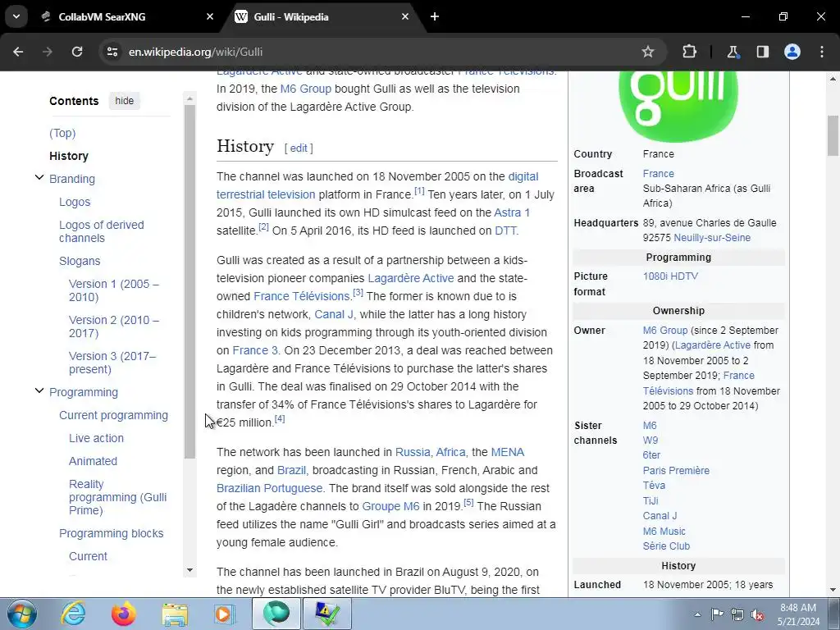This screenshot has height=630, width=840.
Task: Follow digital terrestrial television link
Action: coord(377,185)
